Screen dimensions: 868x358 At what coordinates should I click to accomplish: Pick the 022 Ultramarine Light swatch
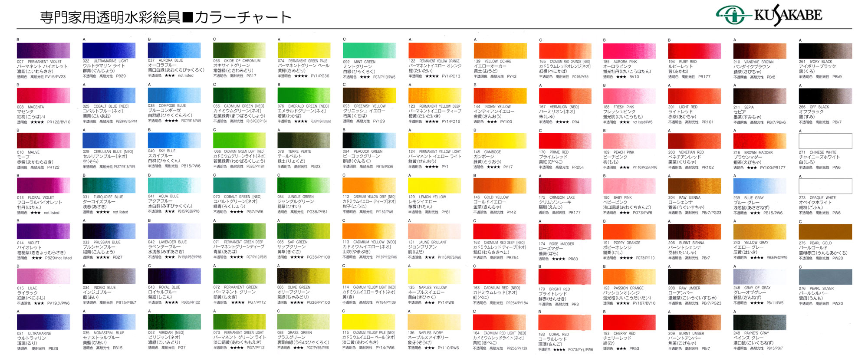(x=109, y=50)
